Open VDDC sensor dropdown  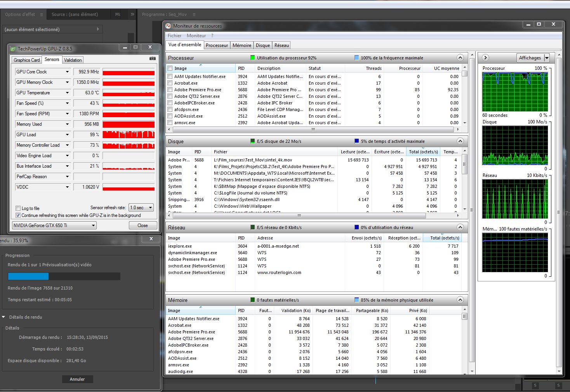(67, 187)
